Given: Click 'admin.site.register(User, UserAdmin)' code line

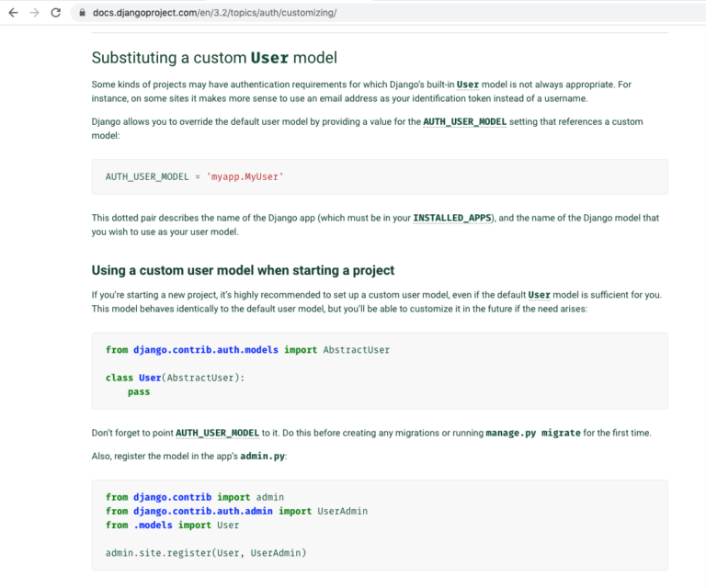Looking at the screenshot, I should coord(206,553).
